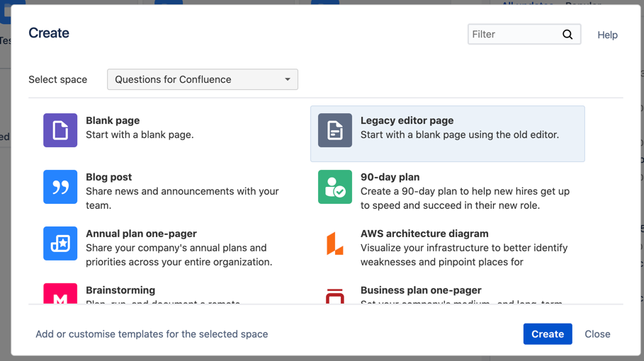Select the Blank page template icon
Screen dimensions: 644x361
point(60,130)
